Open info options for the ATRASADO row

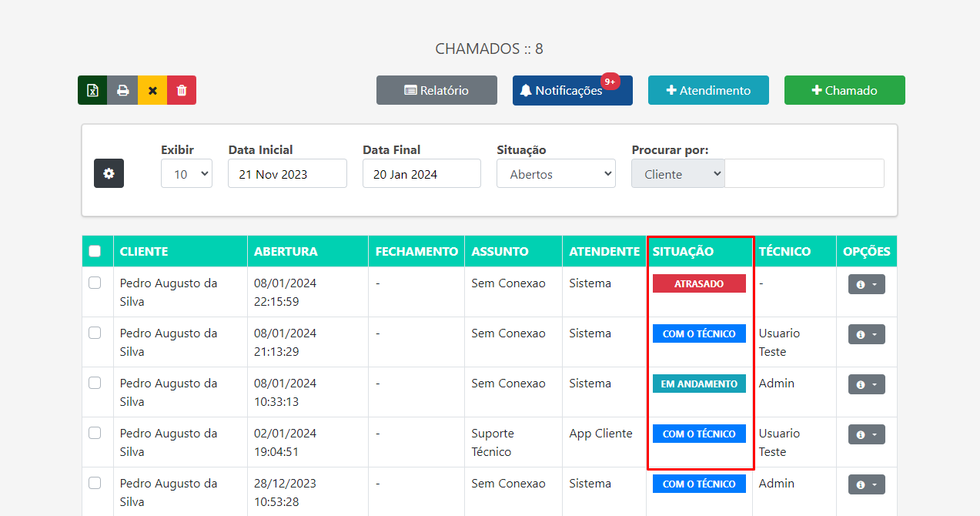pos(866,284)
